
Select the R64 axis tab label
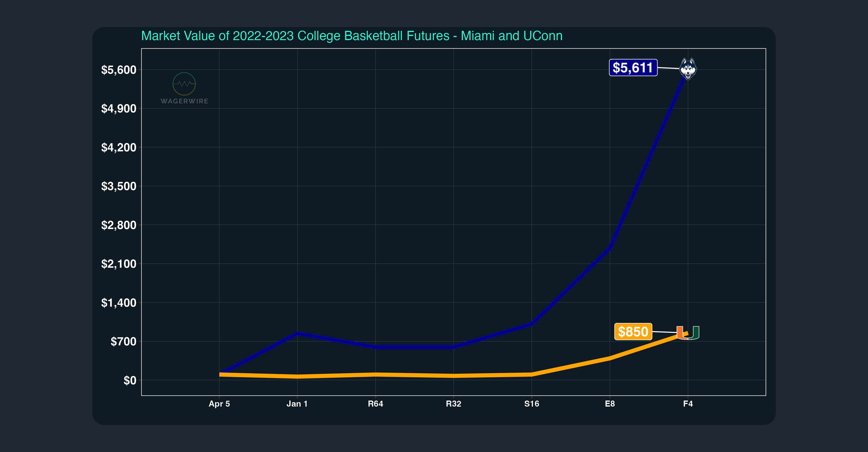pos(375,404)
